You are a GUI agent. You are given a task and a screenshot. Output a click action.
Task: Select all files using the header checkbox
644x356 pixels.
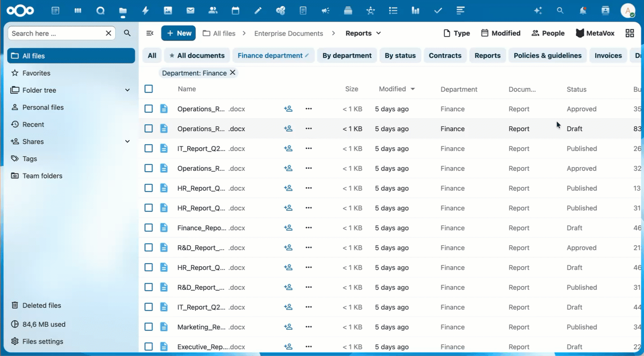pyautogui.click(x=149, y=89)
